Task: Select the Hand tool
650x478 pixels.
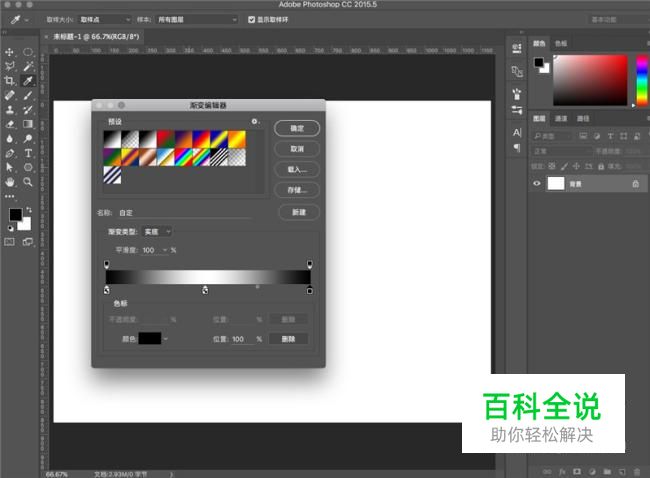Action: tap(10, 183)
